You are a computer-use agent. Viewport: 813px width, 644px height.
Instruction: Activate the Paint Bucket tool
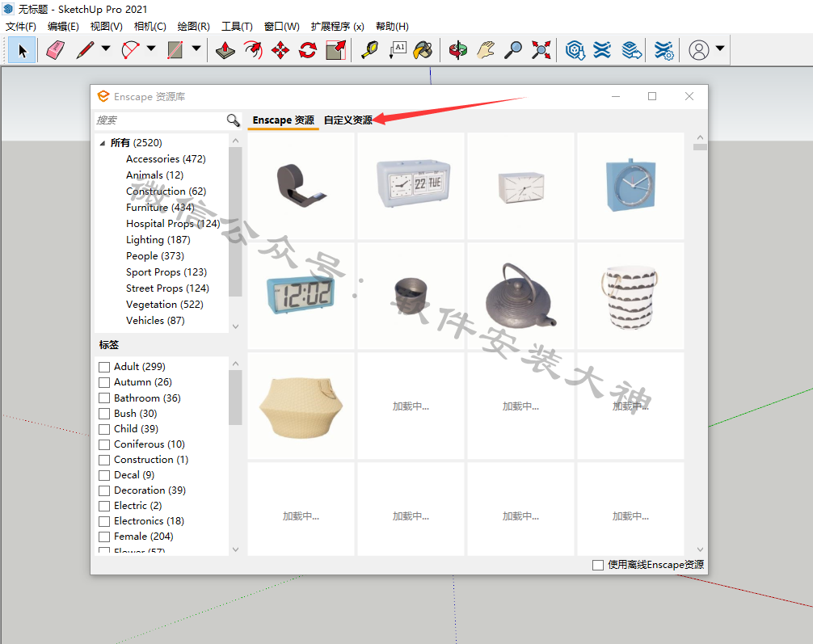coord(423,50)
